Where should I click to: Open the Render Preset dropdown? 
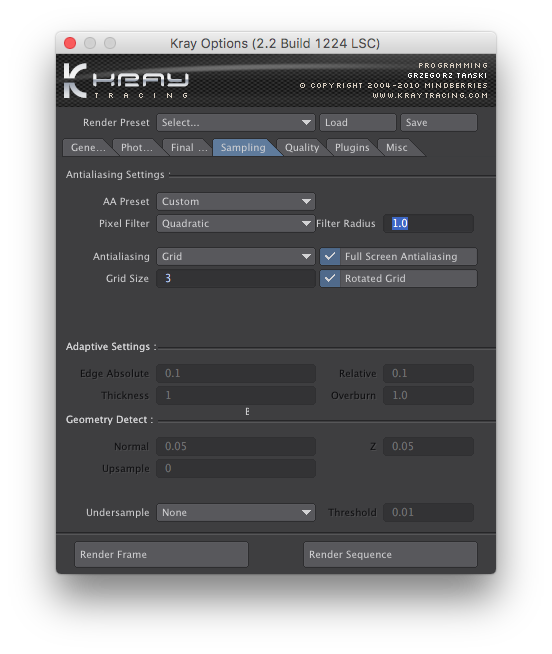coord(236,123)
